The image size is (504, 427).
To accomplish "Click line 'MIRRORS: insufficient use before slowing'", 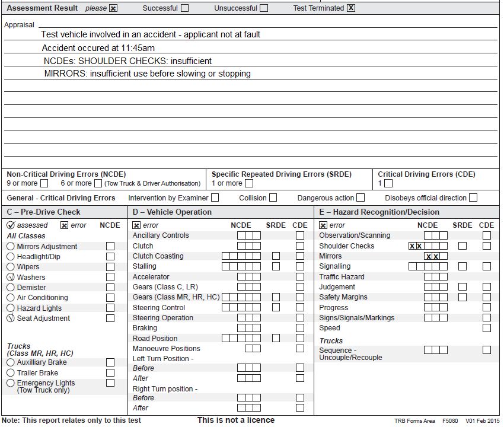I will 147,74.
